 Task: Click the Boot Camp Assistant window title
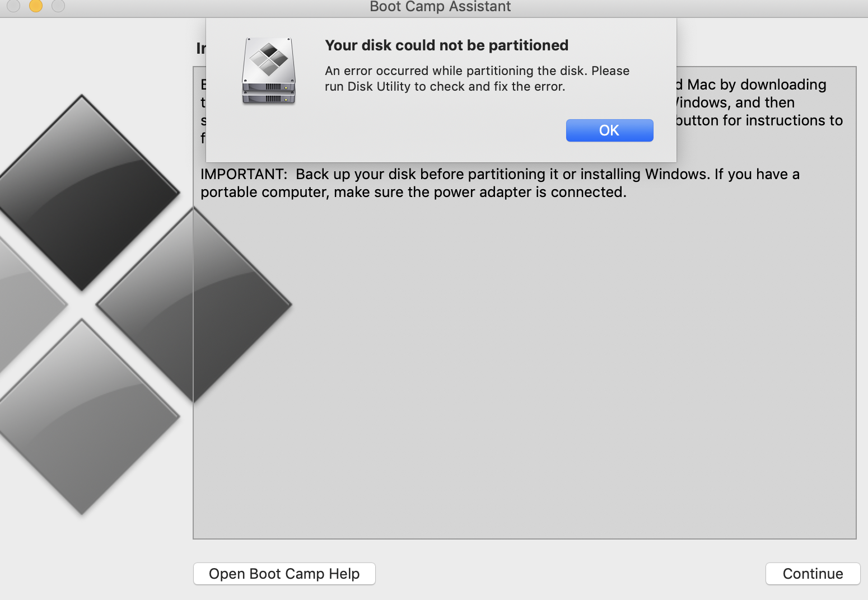click(x=440, y=7)
